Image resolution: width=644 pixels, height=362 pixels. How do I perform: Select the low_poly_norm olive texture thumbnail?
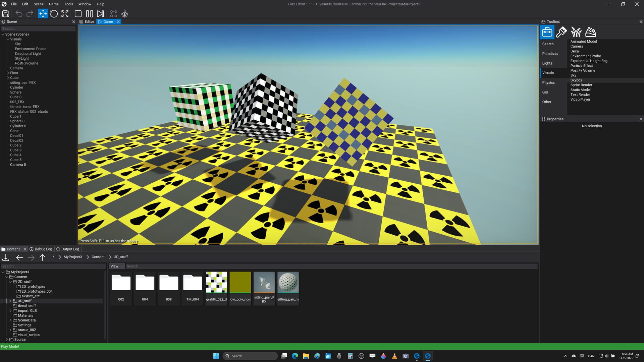tap(240, 283)
